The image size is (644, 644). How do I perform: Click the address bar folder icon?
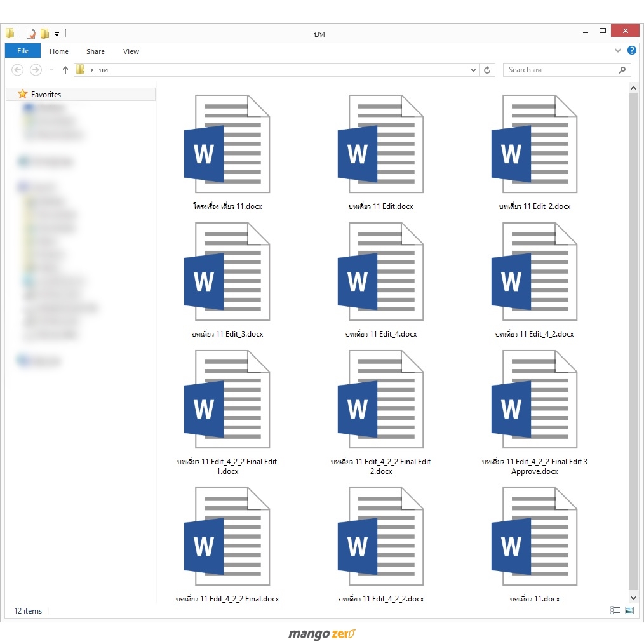tap(81, 69)
